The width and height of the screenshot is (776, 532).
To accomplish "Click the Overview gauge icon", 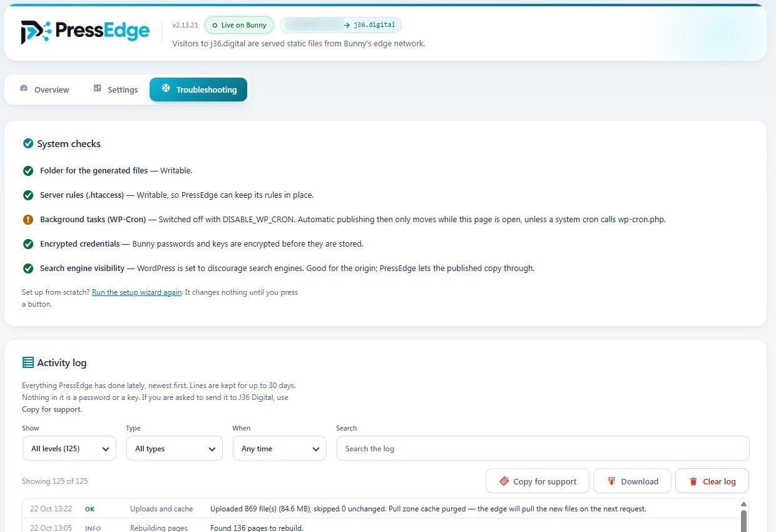I will tap(24, 88).
